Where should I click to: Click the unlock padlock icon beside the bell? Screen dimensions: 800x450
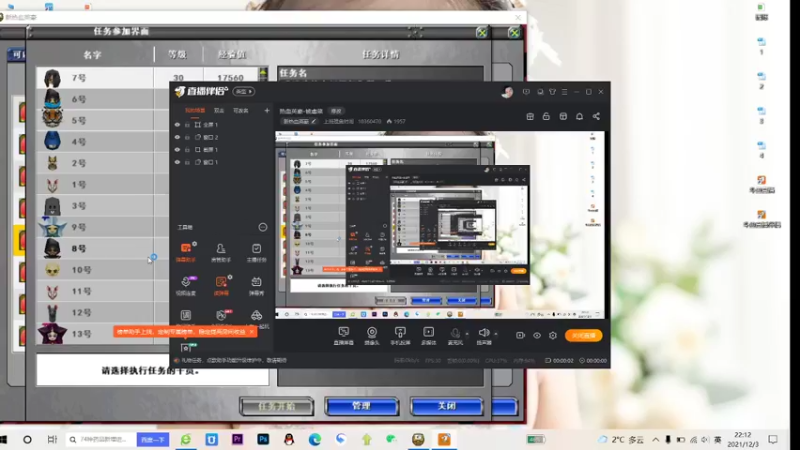click(546, 116)
